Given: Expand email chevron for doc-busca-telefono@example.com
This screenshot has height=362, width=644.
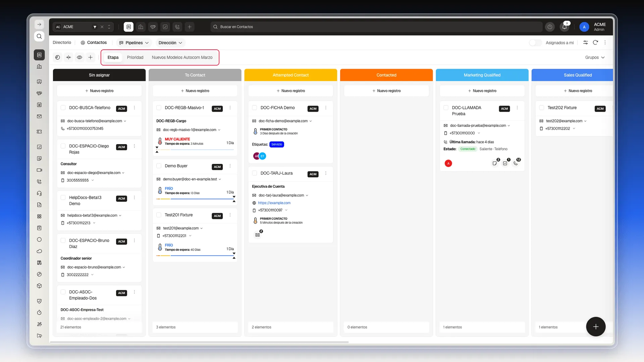Looking at the screenshot, I should click(125, 121).
